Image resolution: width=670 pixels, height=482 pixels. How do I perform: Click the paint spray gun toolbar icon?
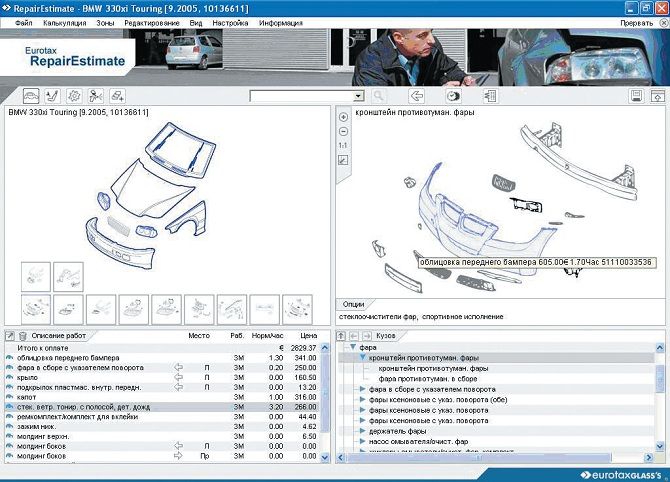click(x=96, y=96)
